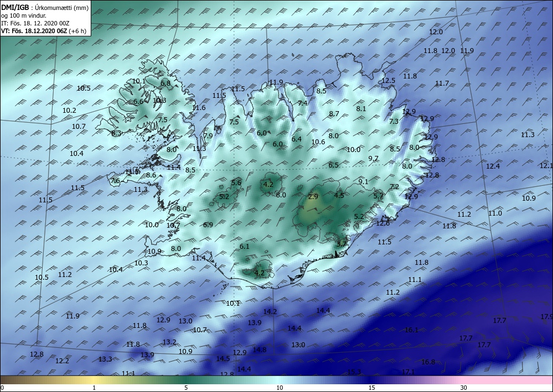The image size is (553, 392).
Task: Click the value 16.8 in the southeast sea
Action: 428,362
